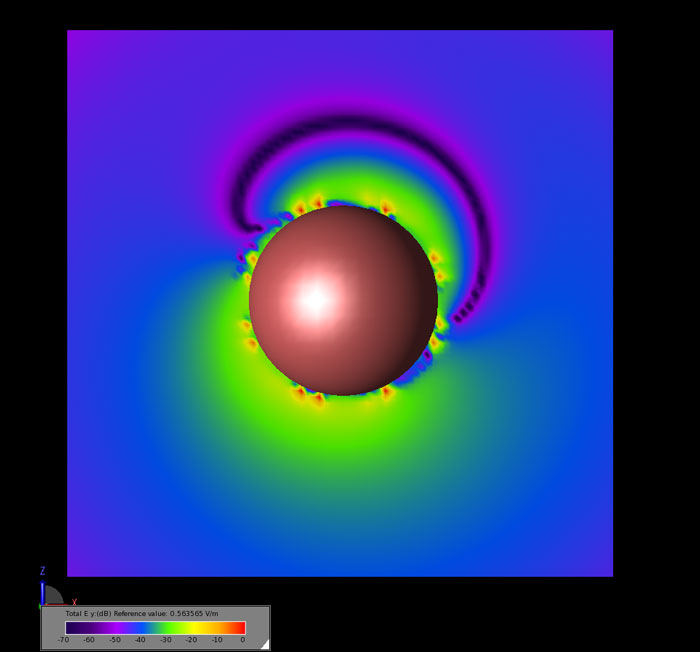
Task: Click the legend's corner resize handle
Action: coord(265,645)
